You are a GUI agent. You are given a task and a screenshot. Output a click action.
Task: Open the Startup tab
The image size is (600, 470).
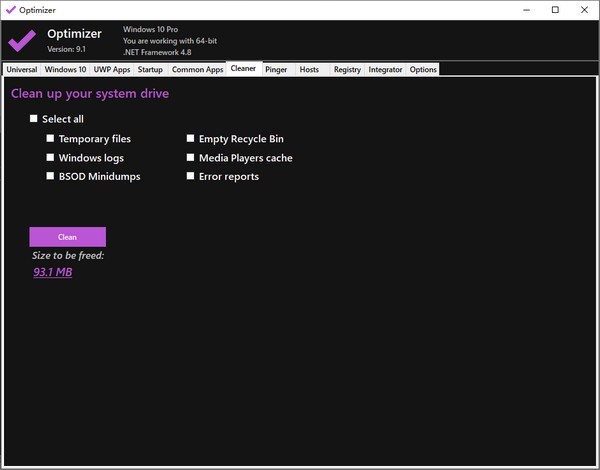pos(150,70)
